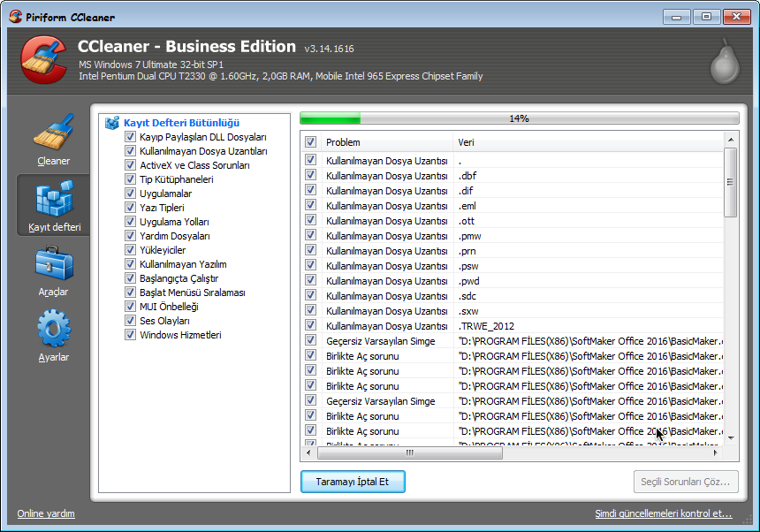Click horizontal scrollbar thumb of results
This screenshot has height=532, width=760.
pyautogui.click(x=410, y=453)
